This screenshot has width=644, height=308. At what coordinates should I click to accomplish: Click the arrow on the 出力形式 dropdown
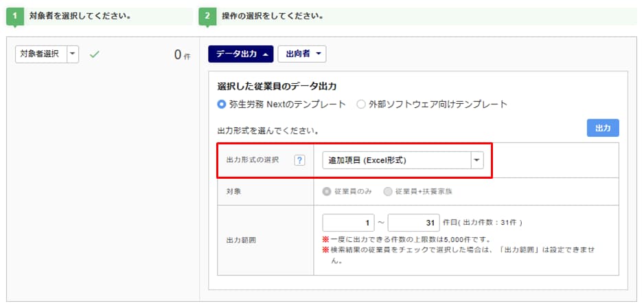coord(476,160)
